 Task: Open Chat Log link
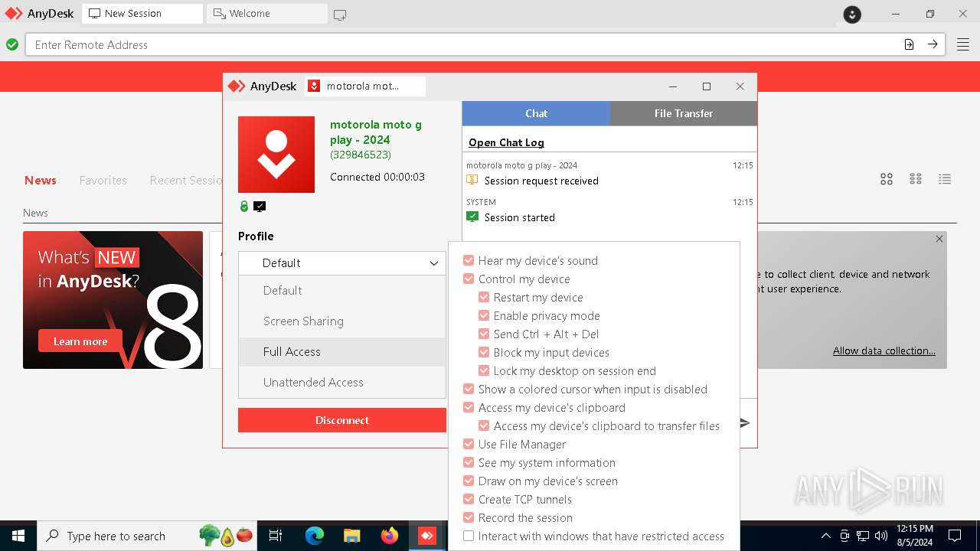click(x=506, y=142)
